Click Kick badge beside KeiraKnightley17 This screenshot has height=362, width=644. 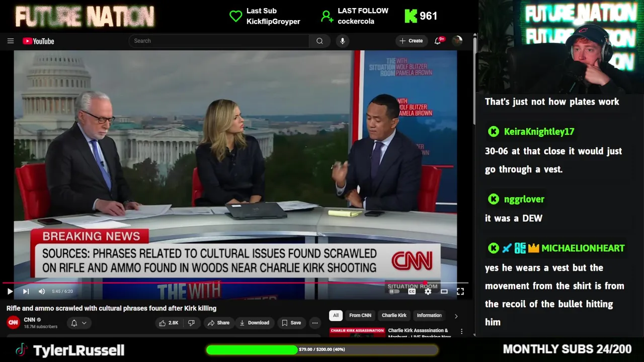(x=494, y=132)
